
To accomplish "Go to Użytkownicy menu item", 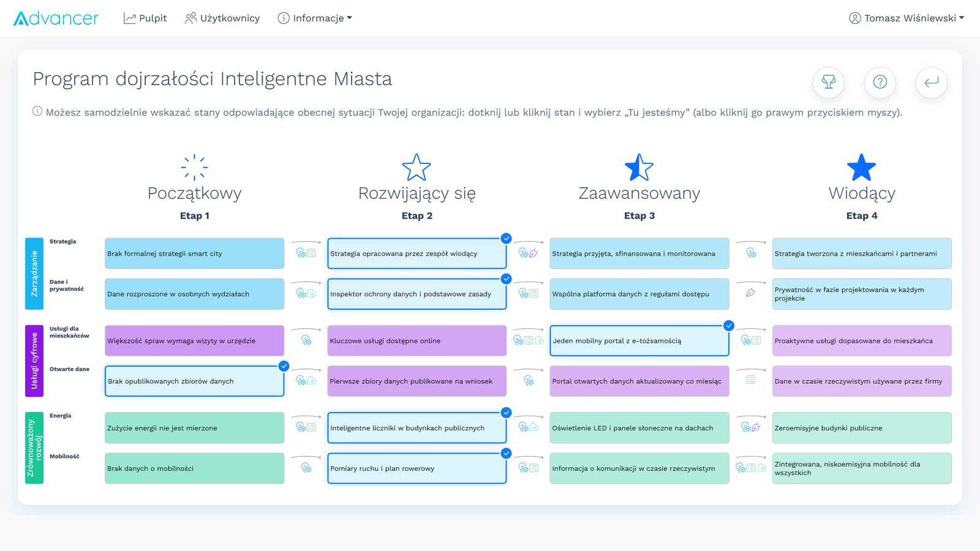I will pos(222,18).
